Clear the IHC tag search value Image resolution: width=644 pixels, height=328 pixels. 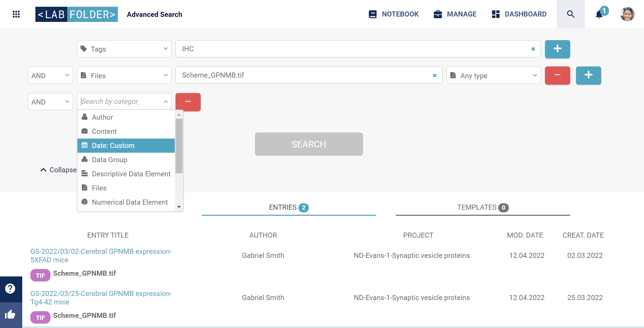pyautogui.click(x=533, y=49)
